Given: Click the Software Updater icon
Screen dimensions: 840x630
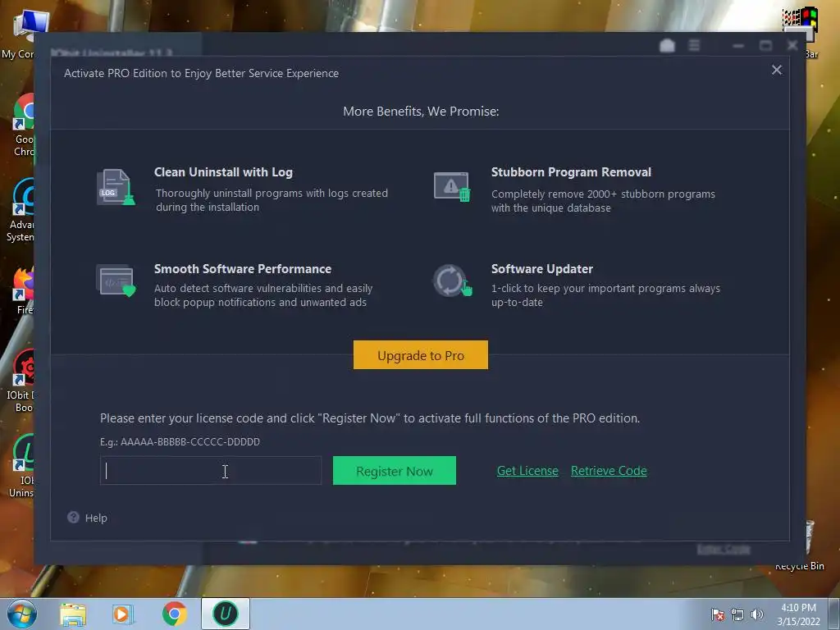Looking at the screenshot, I should (453, 281).
